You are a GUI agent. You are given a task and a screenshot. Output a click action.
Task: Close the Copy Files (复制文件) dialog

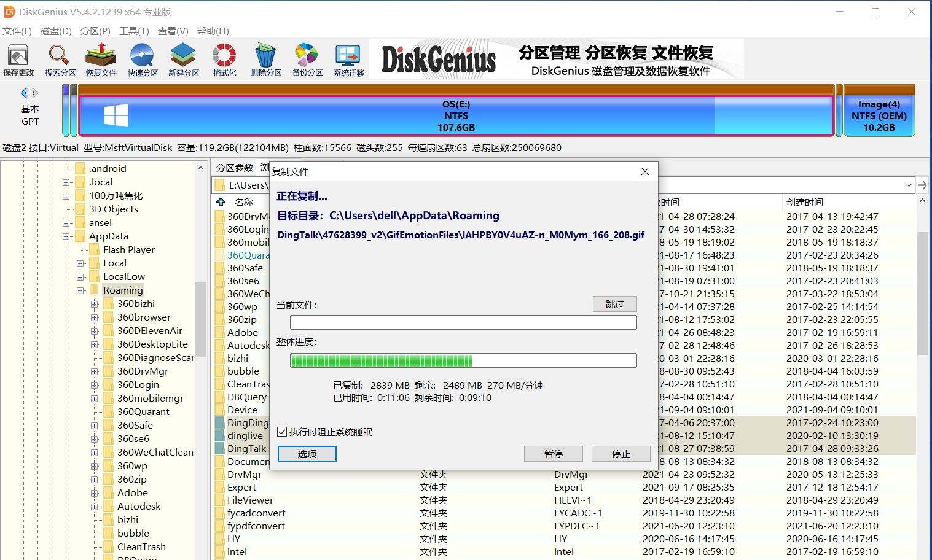[645, 171]
